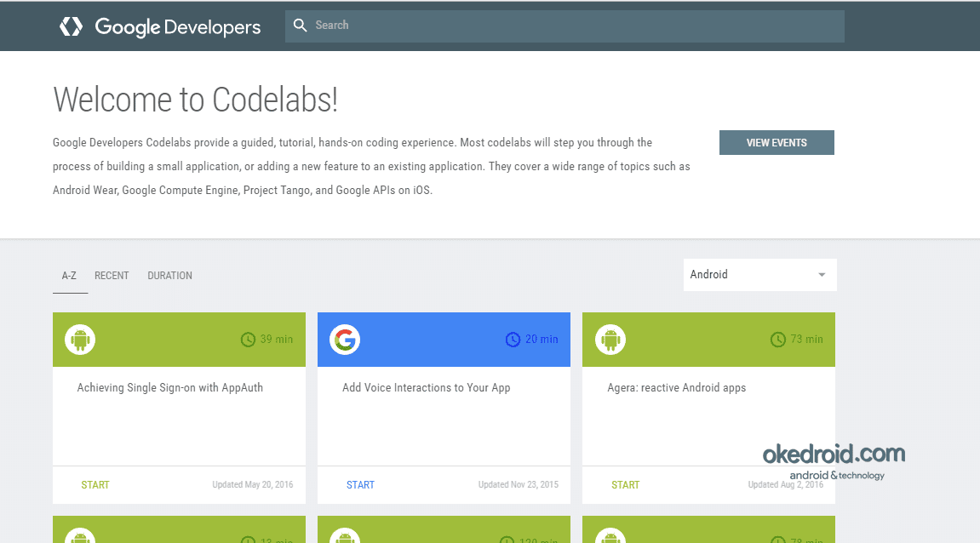The height and width of the screenshot is (543, 980).
Task: Click the 73 min duration label
Action: pos(807,340)
